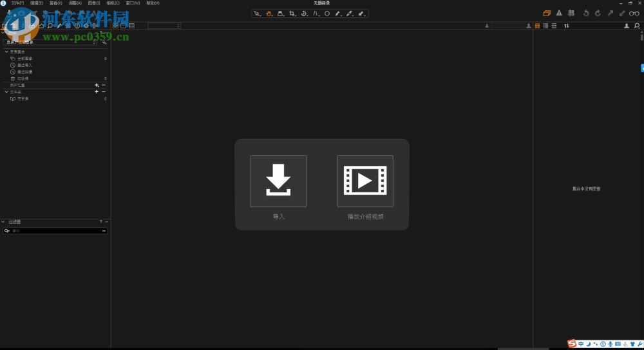Open the 调整(A) menu
Image resolution: width=644 pixels, height=350 pixels.
coord(75,3)
